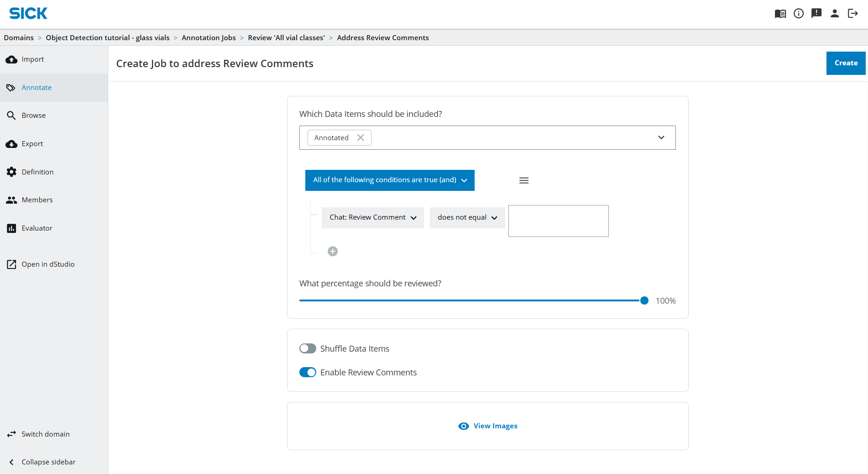The image size is (868, 474).
Task: Remove the Annotated filter tag
Action: point(360,137)
